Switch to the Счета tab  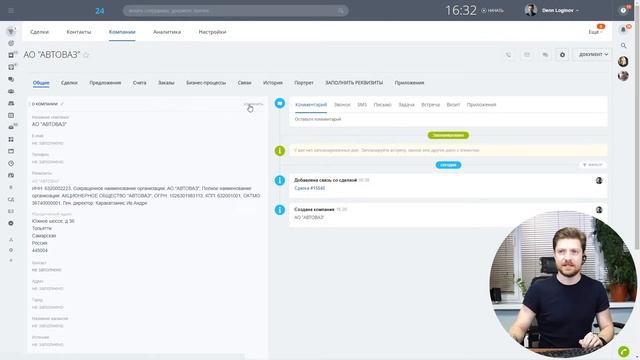click(x=140, y=83)
